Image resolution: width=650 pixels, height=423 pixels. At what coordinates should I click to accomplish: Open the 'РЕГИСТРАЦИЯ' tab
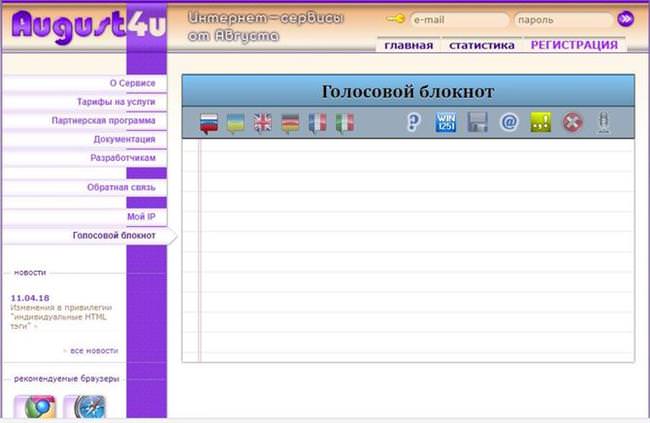[575, 45]
